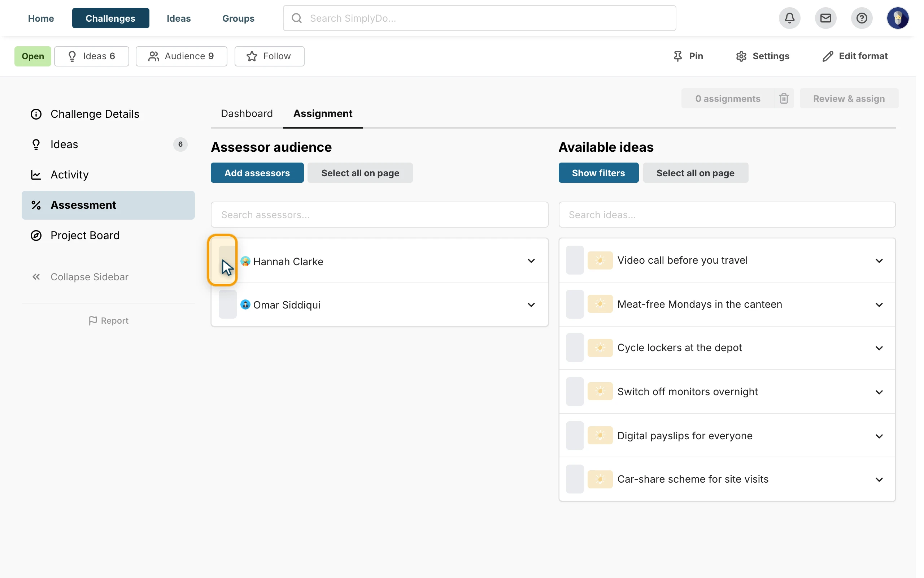The height and width of the screenshot is (578, 924).
Task: Click the Show filters button
Action: [x=598, y=173]
